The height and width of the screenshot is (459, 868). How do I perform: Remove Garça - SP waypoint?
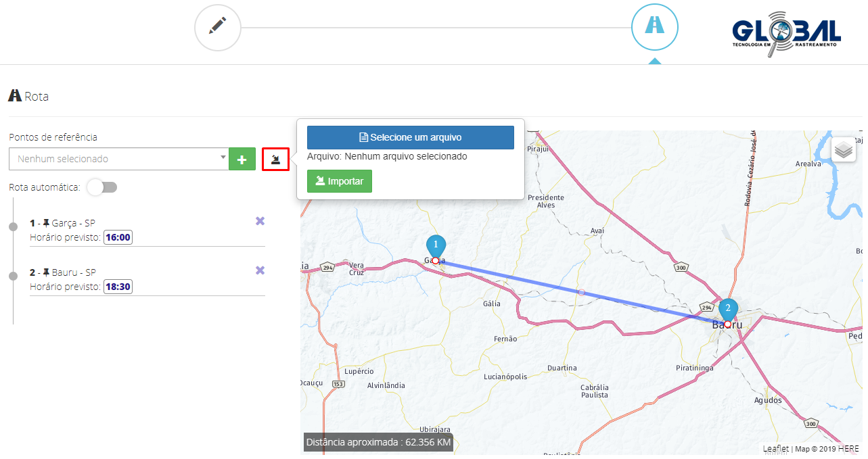pos(260,221)
